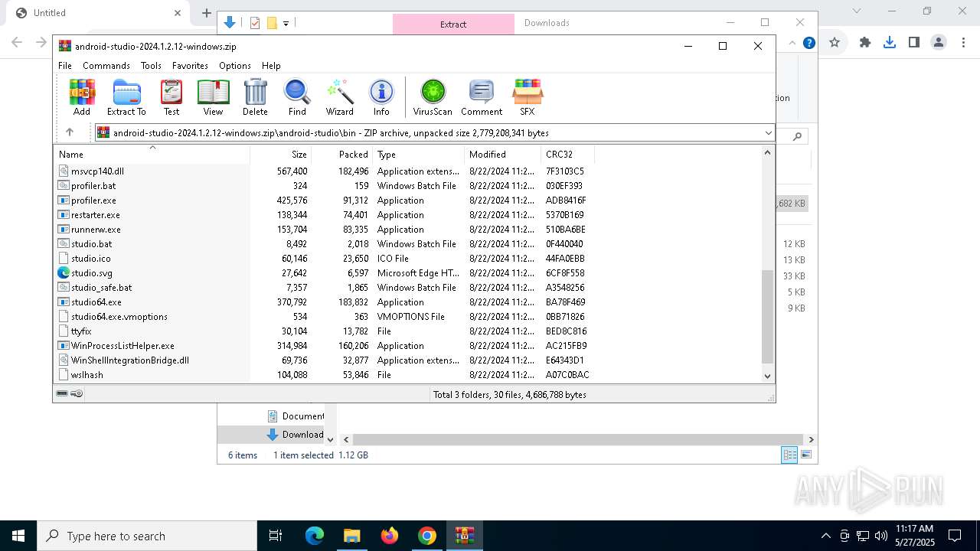
Task: Sort by Size column header
Action: coord(281,154)
